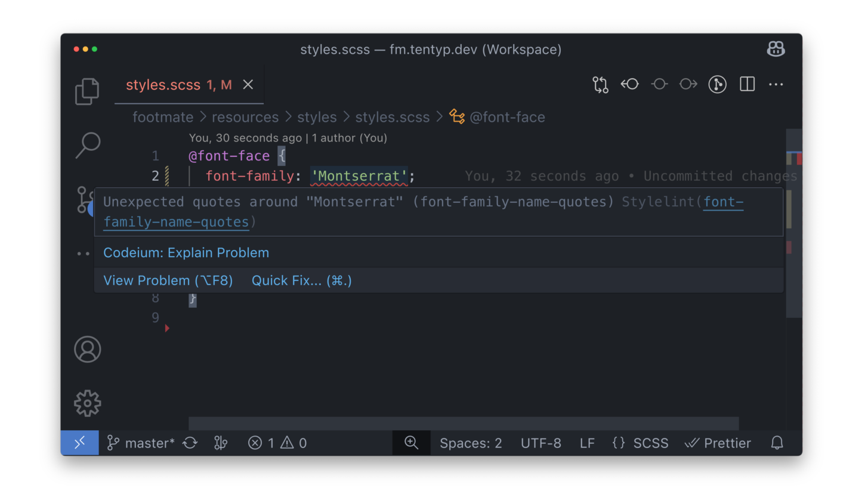Click the horizontal scrollbar under the editor
868x488 pixels.
[x=464, y=424]
